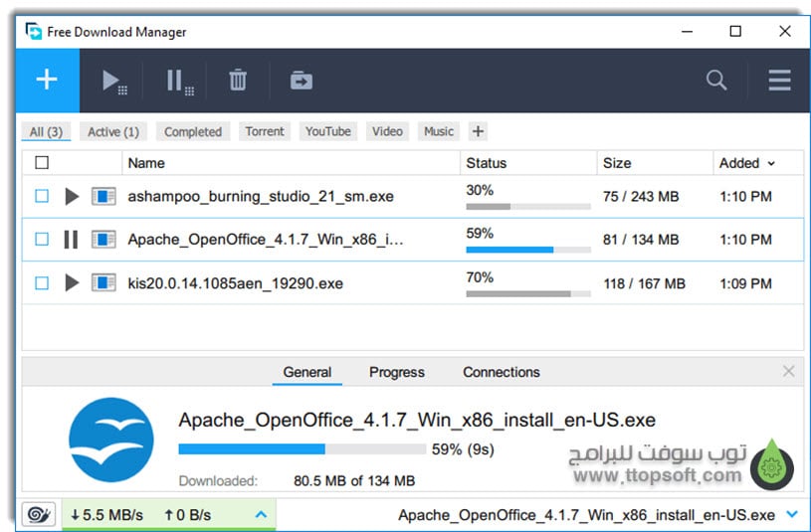Show the Active (1) filter
Viewport: 811px width, 532px height.
click(x=113, y=132)
